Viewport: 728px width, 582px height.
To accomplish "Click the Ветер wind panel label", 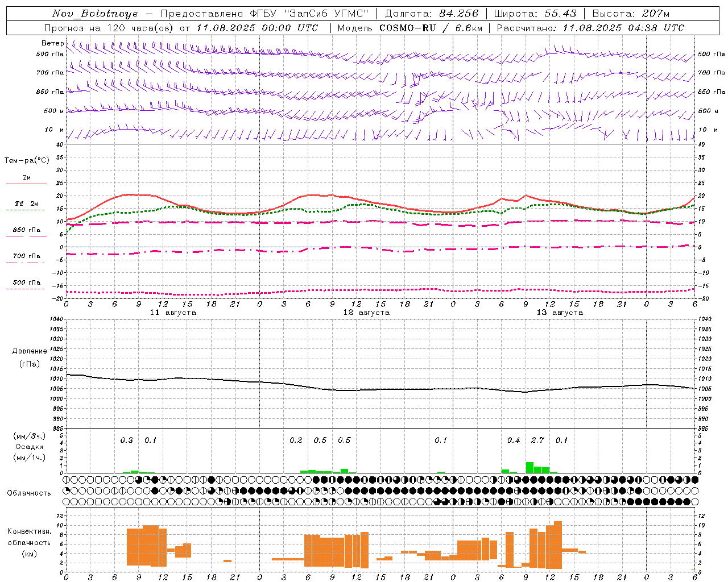I will click(x=52, y=43).
